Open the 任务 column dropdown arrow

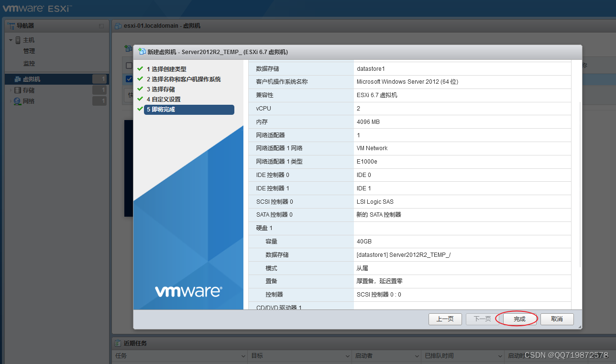point(243,356)
